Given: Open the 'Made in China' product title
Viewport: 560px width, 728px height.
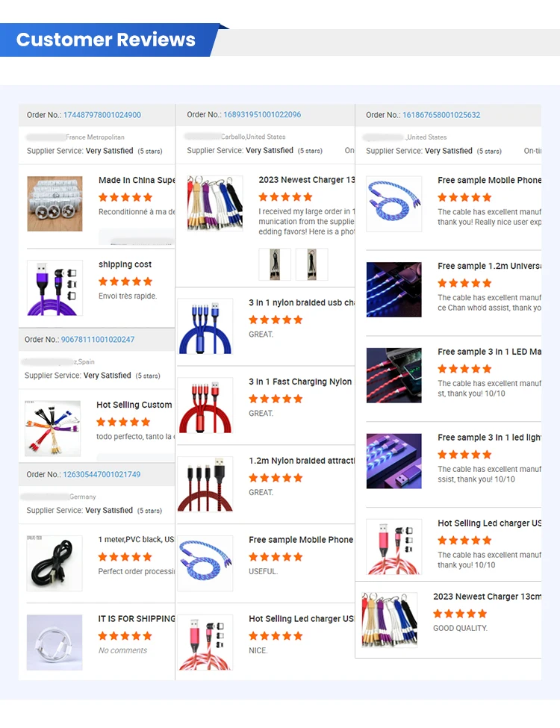Looking at the screenshot, I should [137, 180].
